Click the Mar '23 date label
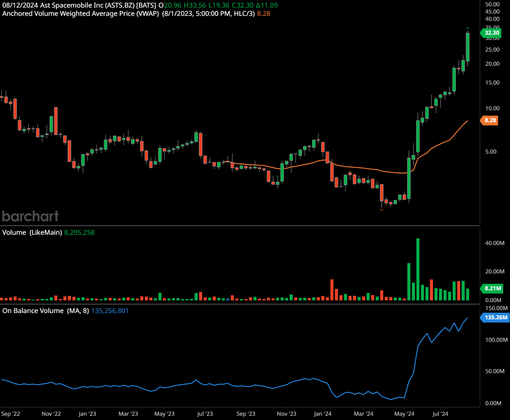Image resolution: width=510 pixels, height=420 pixels. tap(128, 414)
